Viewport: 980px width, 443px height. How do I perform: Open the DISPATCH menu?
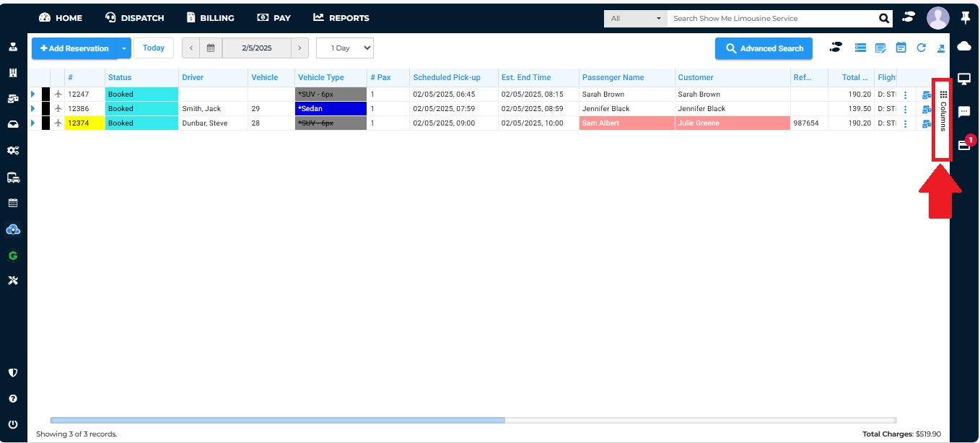(x=134, y=18)
